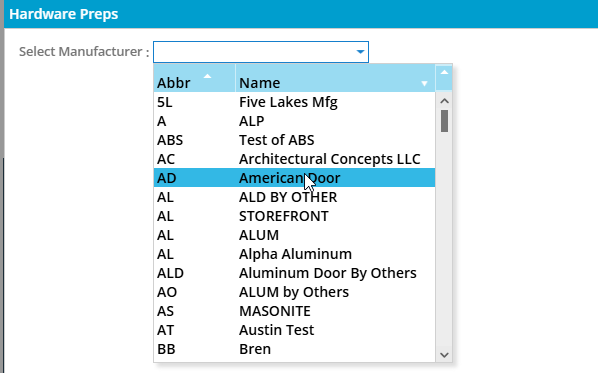Pick the MASONITE manufacturer
The height and width of the screenshot is (373, 598).
(294, 311)
